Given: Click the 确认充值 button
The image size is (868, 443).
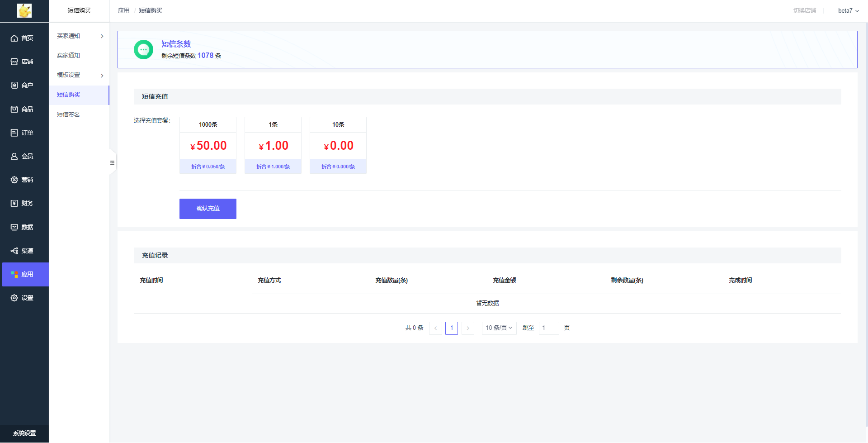Looking at the screenshot, I should click(x=208, y=209).
